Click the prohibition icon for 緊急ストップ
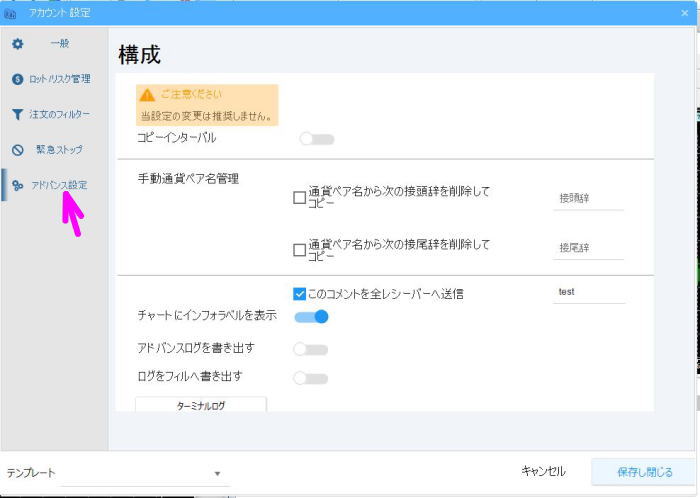This screenshot has height=498, width=700. pos(17,150)
